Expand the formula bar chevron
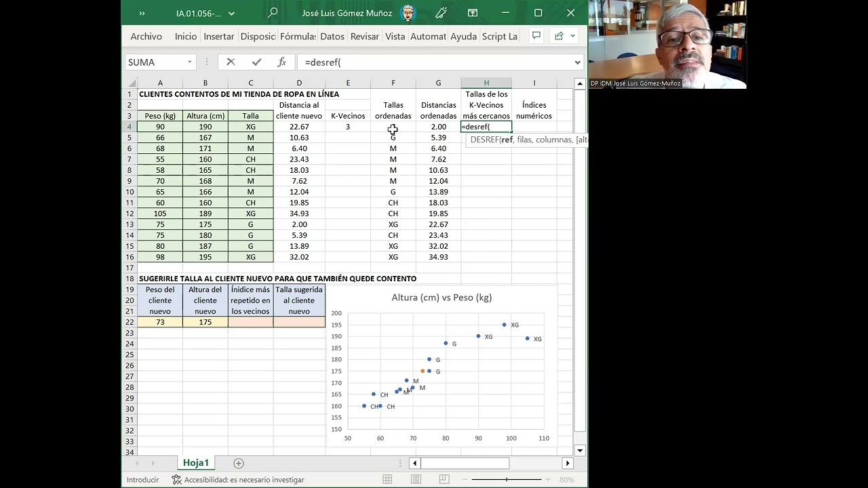The width and height of the screenshot is (868, 488). (x=577, y=62)
